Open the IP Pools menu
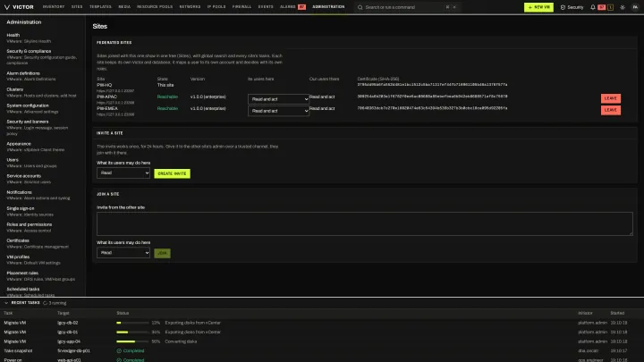The height and width of the screenshot is (362, 644). point(216,7)
